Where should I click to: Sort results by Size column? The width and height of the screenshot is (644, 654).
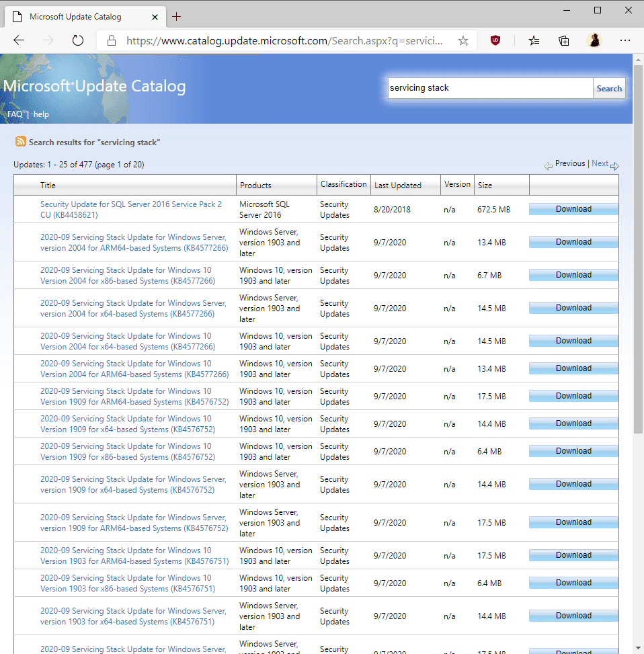pyautogui.click(x=485, y=186)
